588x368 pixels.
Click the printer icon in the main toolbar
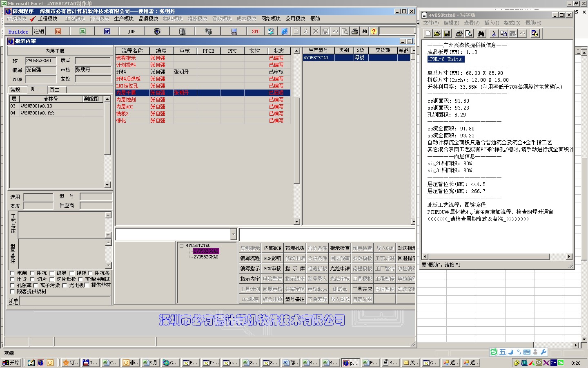click(x=355, y=31)
